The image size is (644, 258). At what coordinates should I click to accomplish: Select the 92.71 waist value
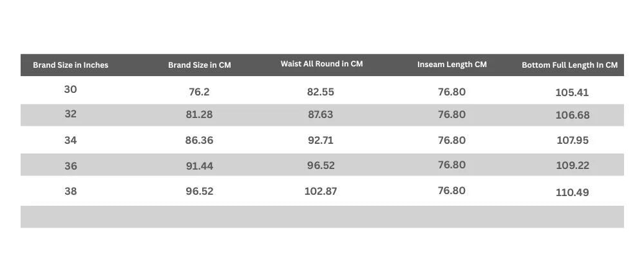[x=321, y=140]
